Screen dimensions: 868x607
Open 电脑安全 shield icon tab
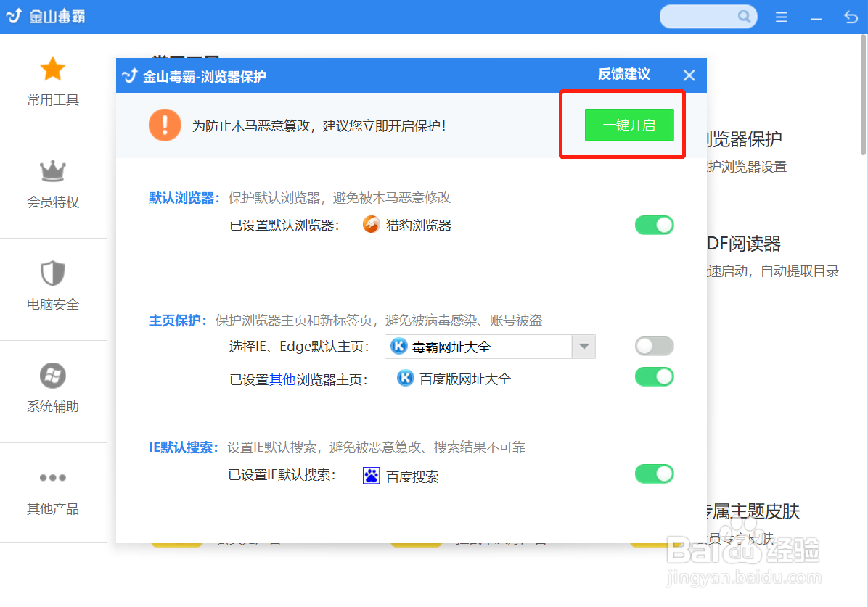(53, 273)
